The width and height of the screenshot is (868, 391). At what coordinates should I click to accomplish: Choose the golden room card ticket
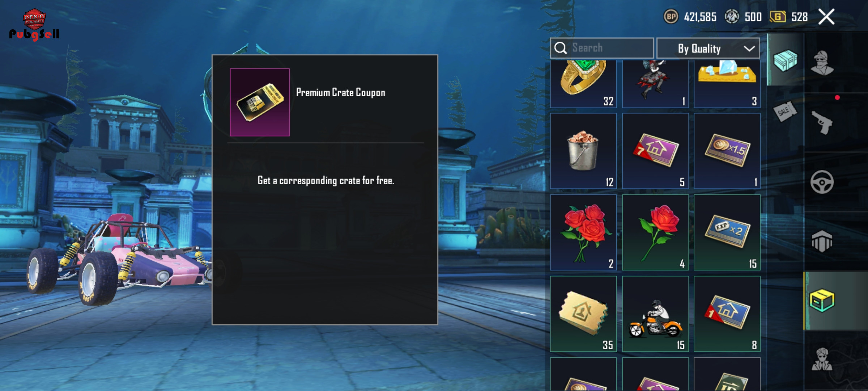point(583,314)
